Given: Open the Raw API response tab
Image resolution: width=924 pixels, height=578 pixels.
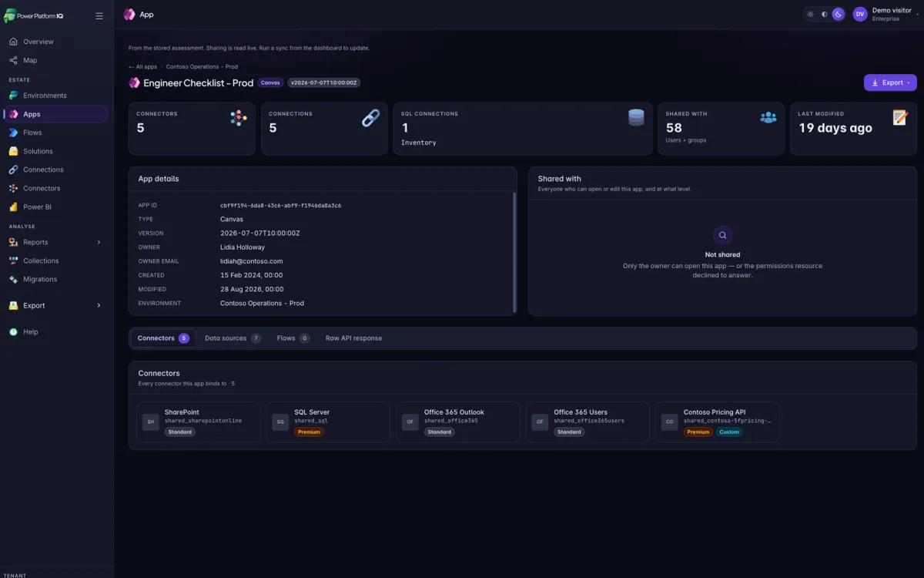Looking at the screenshot, I should pyautogui.click(x=353, y=338).
